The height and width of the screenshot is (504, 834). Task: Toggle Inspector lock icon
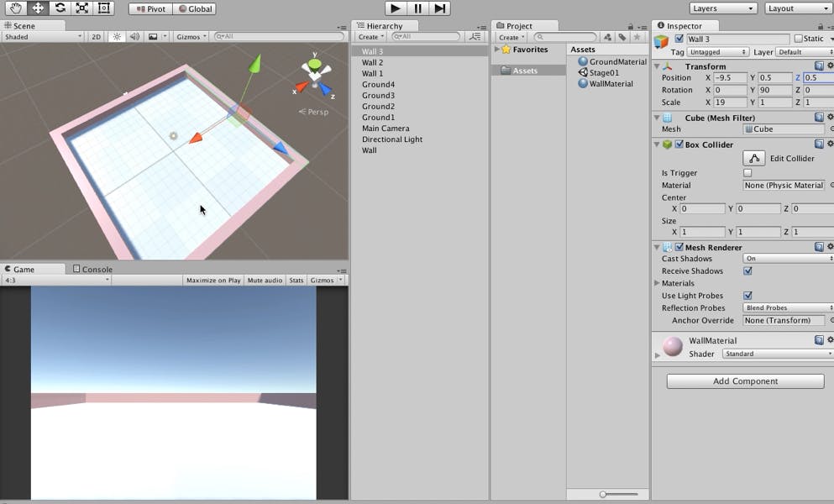821,26
